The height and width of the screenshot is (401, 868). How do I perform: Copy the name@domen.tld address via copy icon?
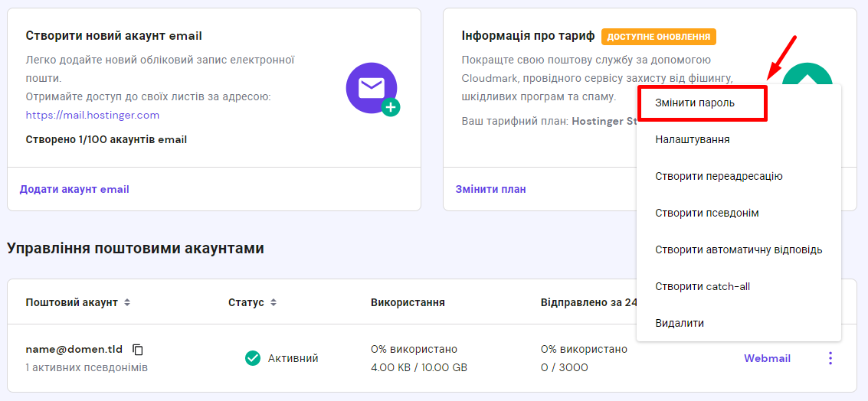click(138, 350)
